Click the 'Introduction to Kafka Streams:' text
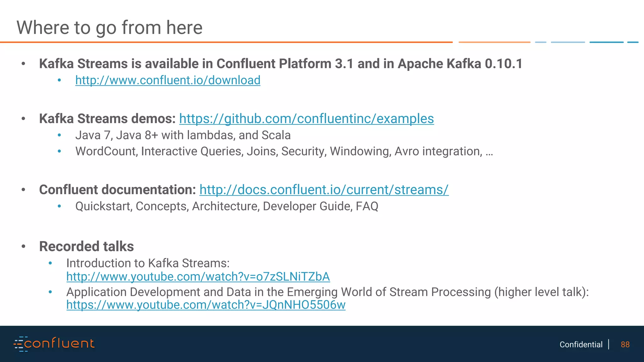 (148, 263)
